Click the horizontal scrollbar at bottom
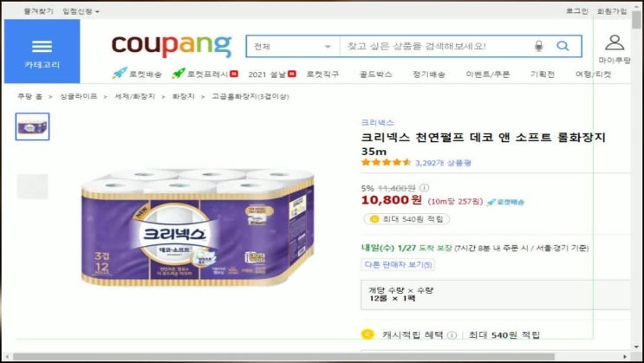Viewport: 644px width, 363px height. 283,356
